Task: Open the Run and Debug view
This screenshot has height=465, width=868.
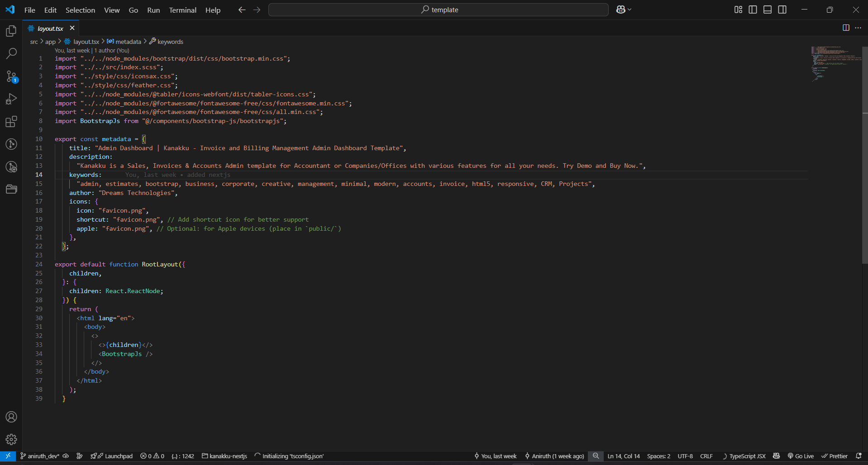Action: (x=11, y=99)
